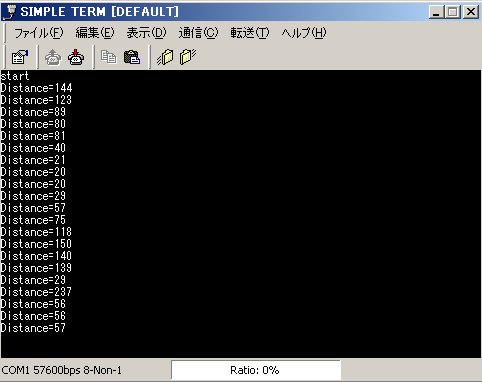
Task: Click the start line in terminal output
Action: [x=15, y=76]
